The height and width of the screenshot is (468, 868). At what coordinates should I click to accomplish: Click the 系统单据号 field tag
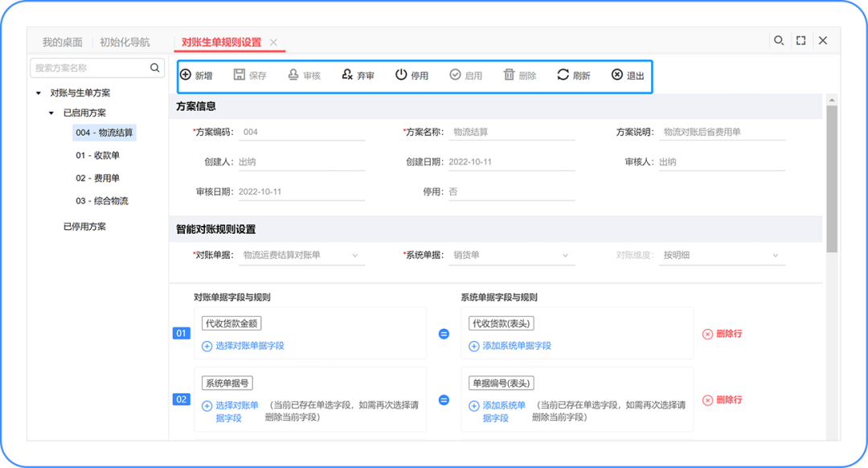[x=227, y=383]
